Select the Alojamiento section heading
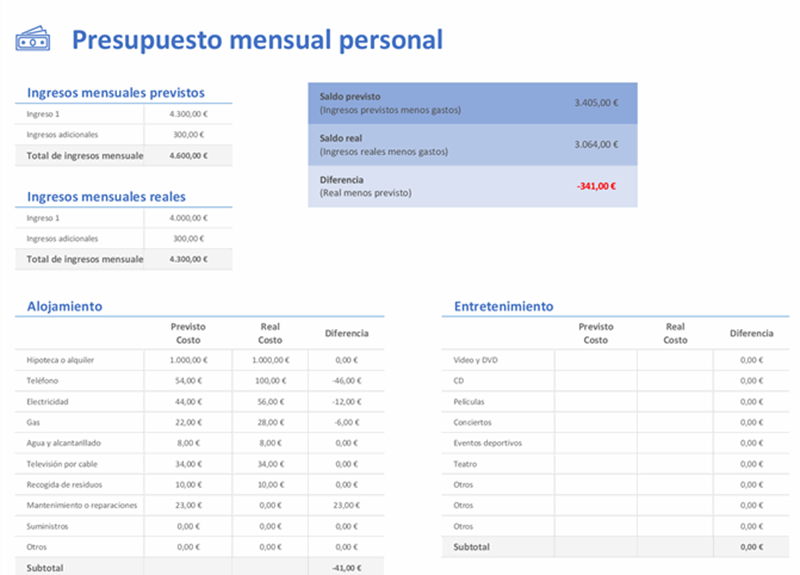 pyautogui.click(x=64, y=306)
